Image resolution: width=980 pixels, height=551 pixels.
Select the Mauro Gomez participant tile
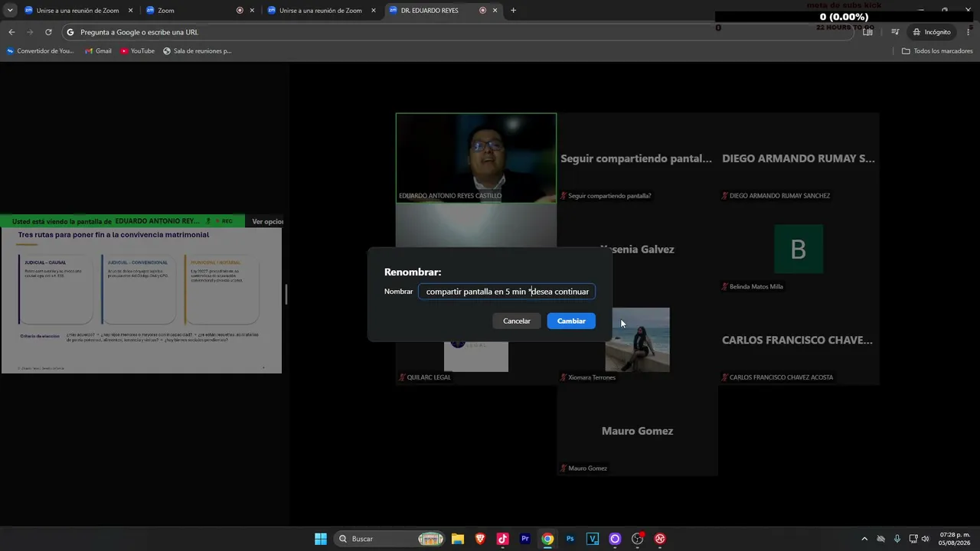[637, 431]
